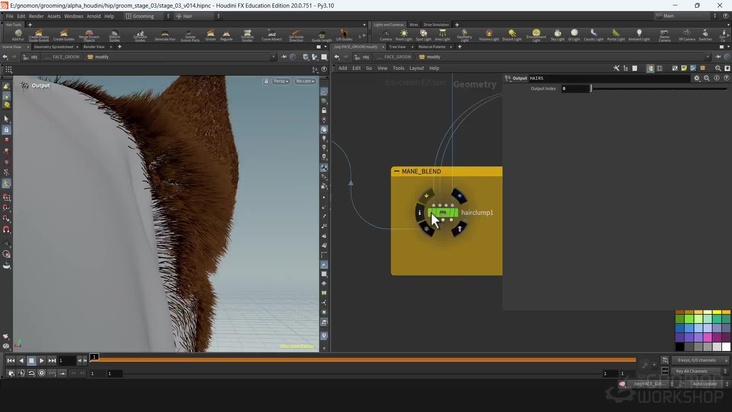Open the Layout menu in network editor
Viewport: 732px width, 412px height.
pyautogui.click(x=416, y=68)
